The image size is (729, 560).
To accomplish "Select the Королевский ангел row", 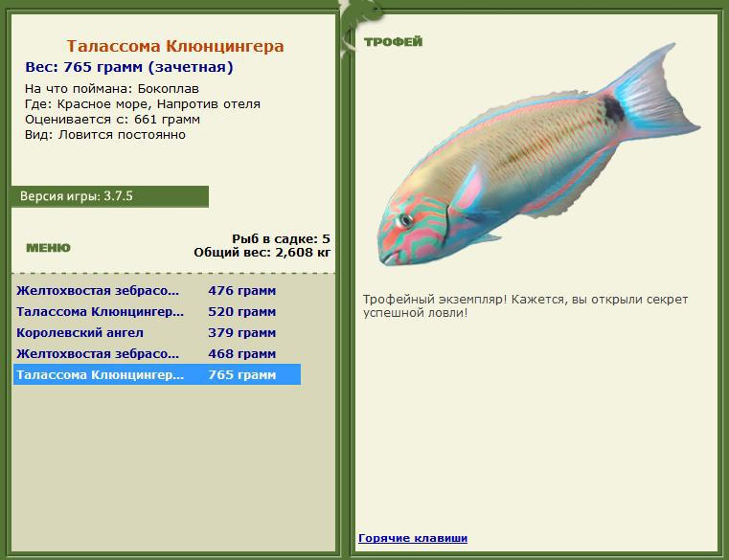I will pyautogui.click(x=157, y=333).
